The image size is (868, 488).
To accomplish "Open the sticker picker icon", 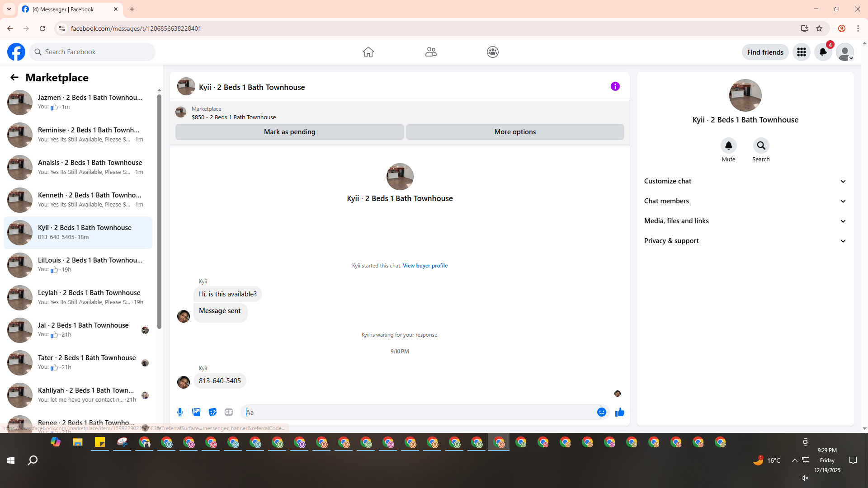I will tap(212, 412).
